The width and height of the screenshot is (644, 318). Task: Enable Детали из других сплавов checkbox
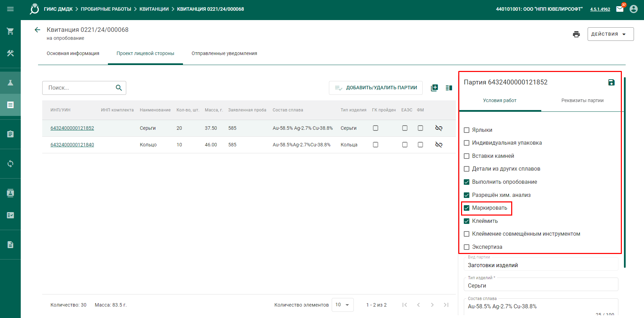point(467,169)
